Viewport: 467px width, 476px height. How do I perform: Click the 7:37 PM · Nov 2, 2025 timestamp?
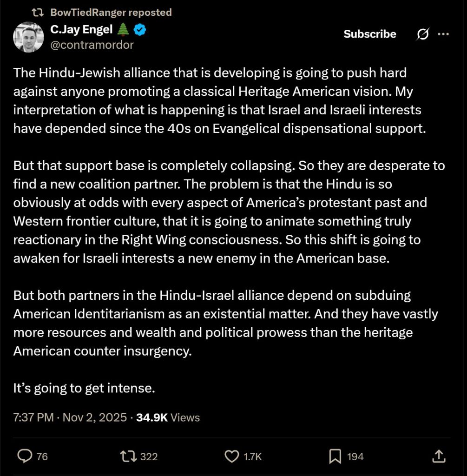pos(70,417)
